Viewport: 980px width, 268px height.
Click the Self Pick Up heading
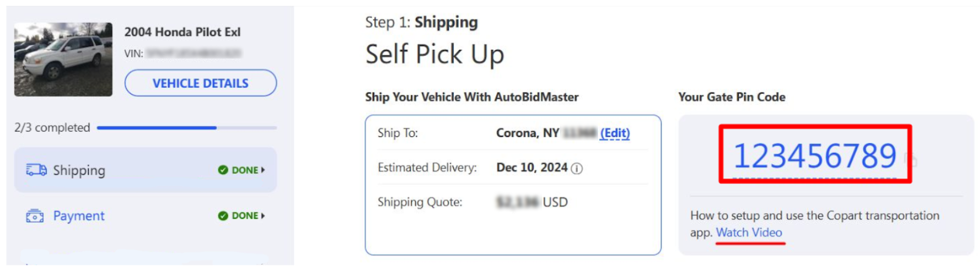pos(434,55)
